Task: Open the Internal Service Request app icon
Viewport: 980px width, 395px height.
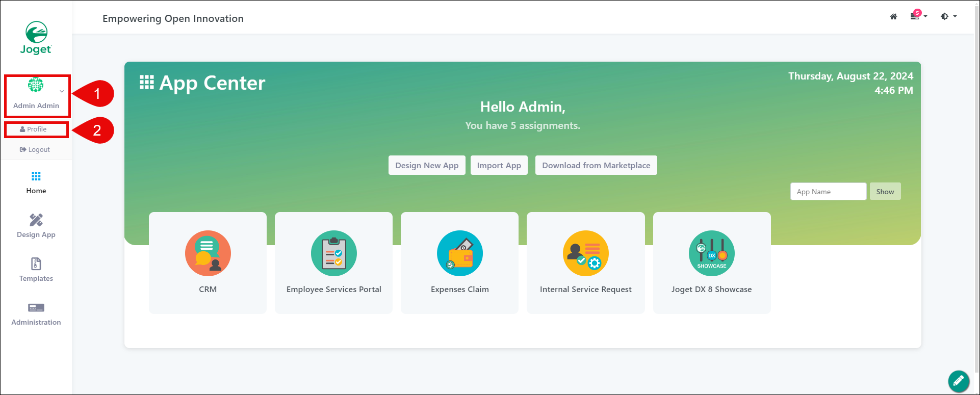Action: pyautogui.click(x=586, y=253)
